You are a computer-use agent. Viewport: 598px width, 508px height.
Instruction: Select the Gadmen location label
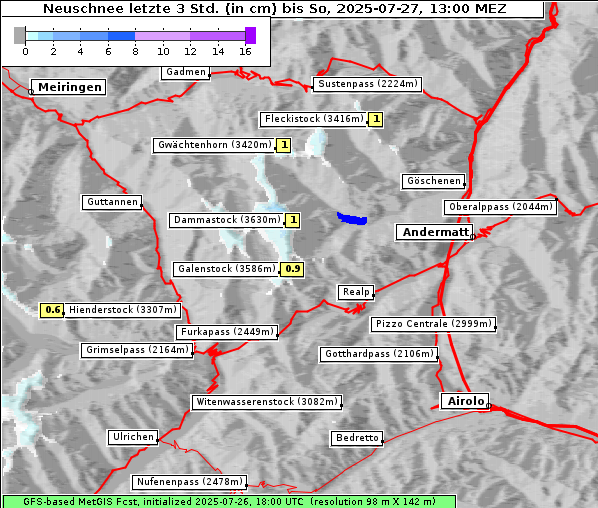pos(186,72)
